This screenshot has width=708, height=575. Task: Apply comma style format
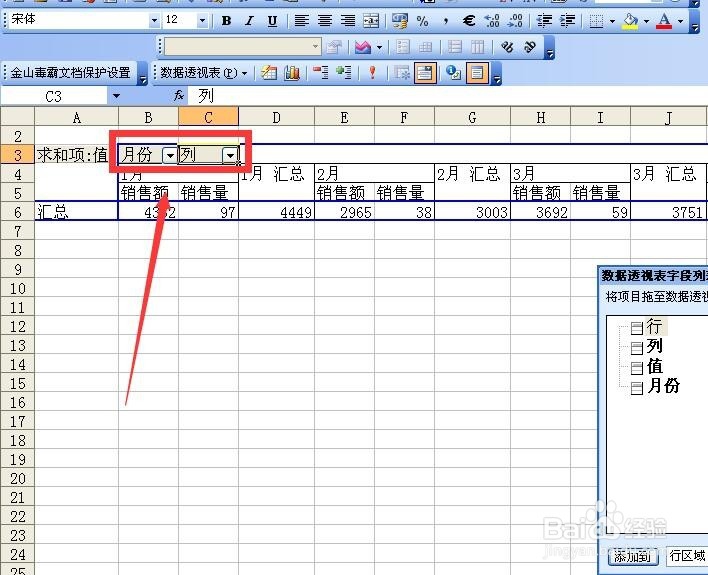pyautogui.click(x=446, y=21)
